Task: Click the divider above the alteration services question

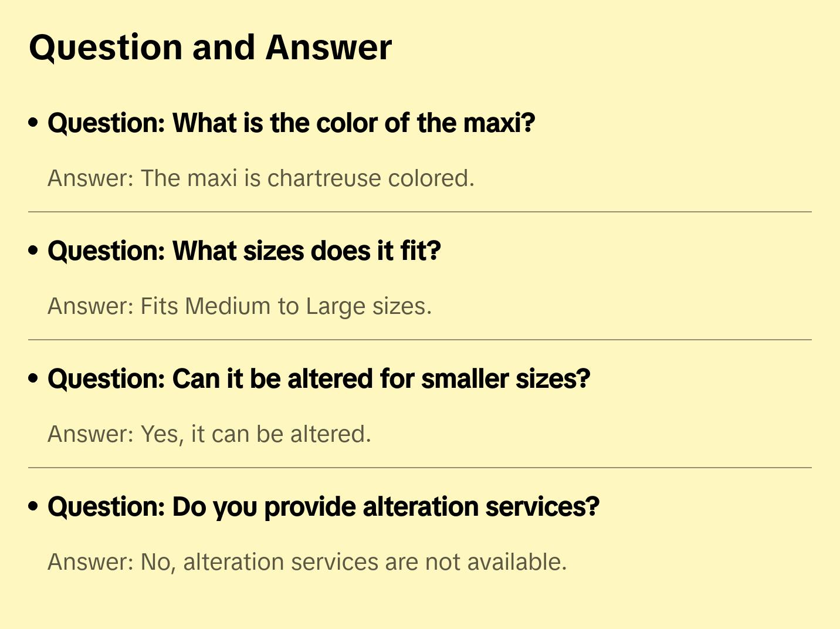Action: 420,468
